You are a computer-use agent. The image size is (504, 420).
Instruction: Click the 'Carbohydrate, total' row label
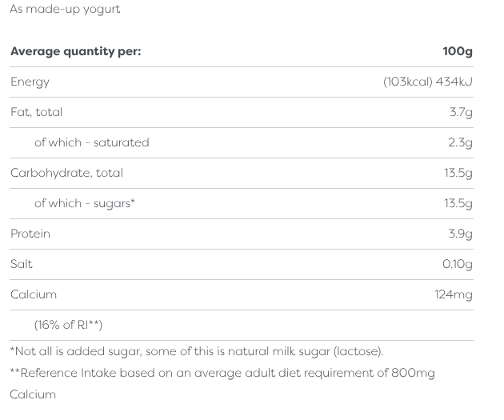point(66,173)
